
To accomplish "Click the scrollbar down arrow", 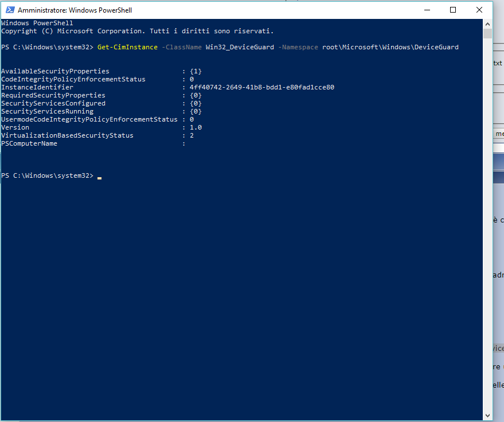I will point(487,415).
